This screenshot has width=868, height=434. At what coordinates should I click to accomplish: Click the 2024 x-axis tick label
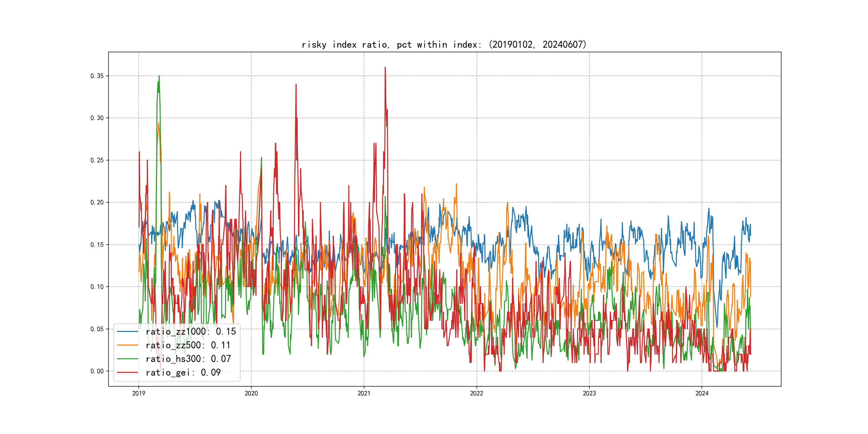702,393
